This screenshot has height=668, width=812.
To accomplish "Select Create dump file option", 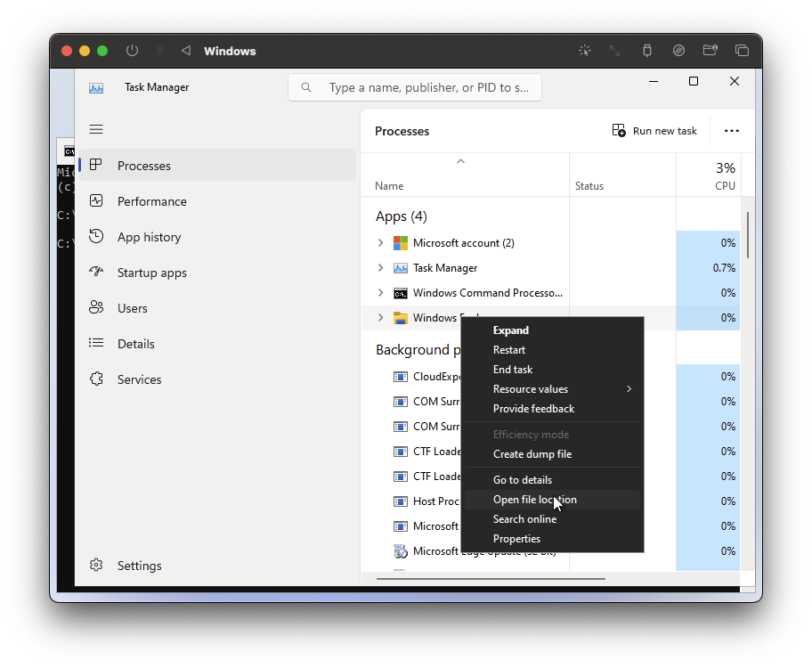I will [553, 454].
